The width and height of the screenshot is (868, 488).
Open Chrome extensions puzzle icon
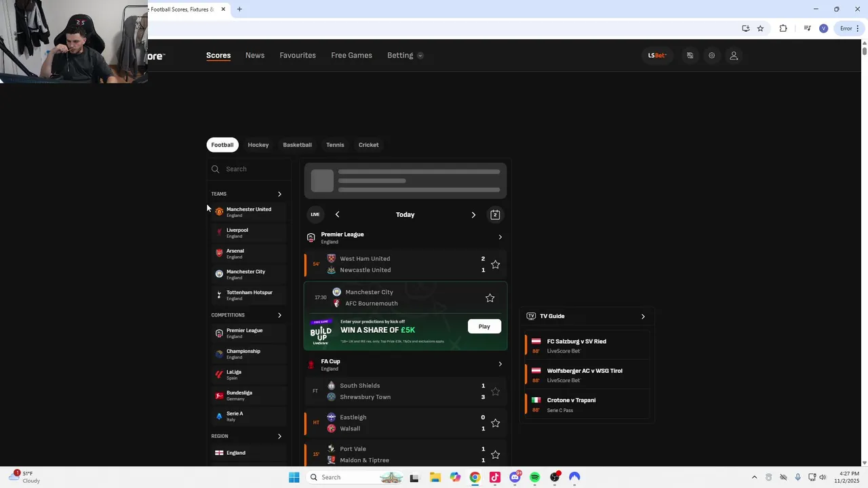783,28
